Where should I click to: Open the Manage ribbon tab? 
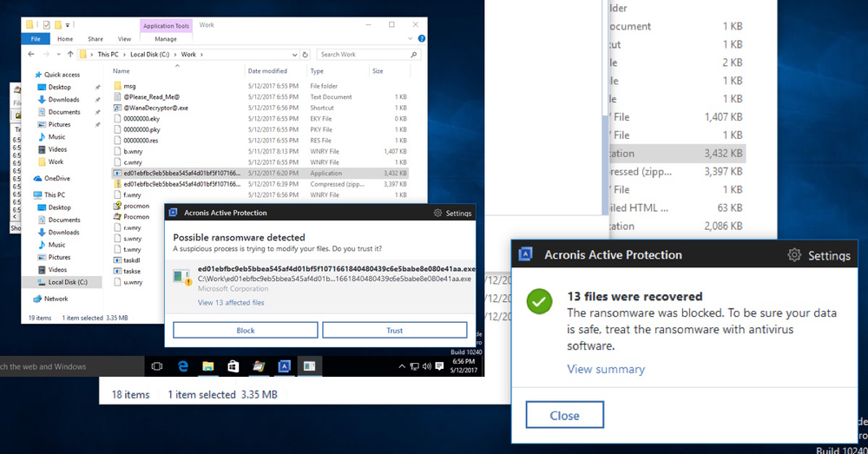pos(166,39)
